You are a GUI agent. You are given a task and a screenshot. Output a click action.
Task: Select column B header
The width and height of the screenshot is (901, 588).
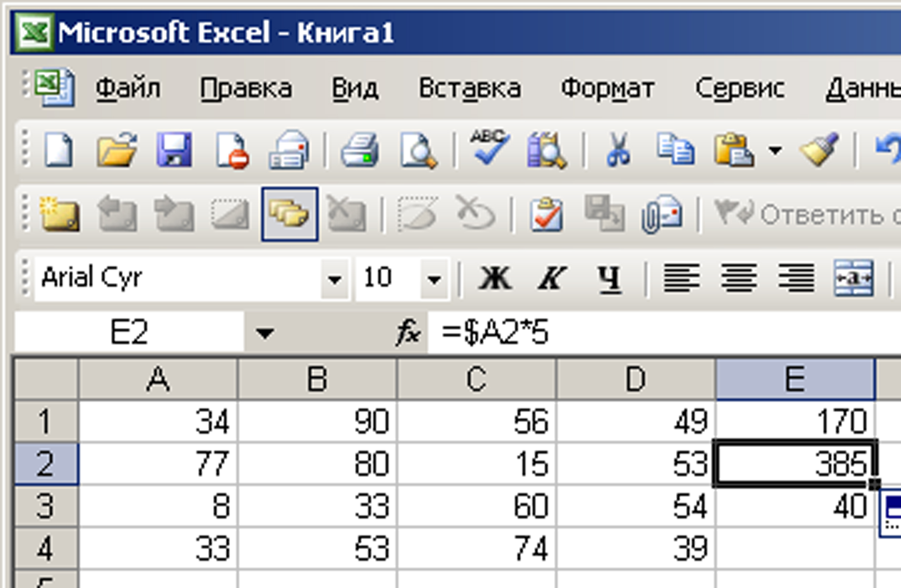317,379
